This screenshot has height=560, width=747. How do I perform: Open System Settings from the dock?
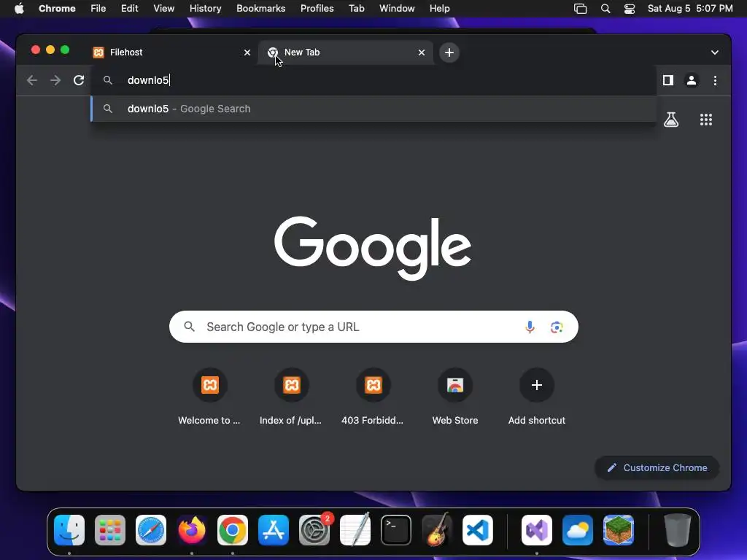(314, 530)
